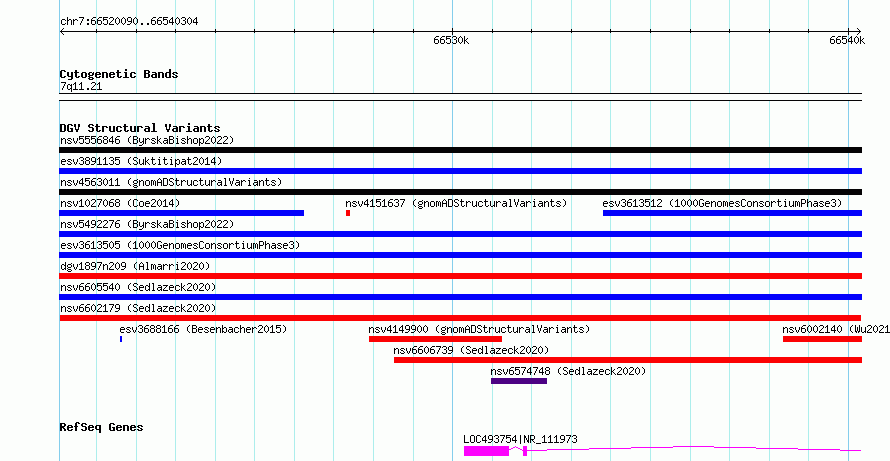The height and width of the screenshot is (461, 890).
Task: Select the purple bar under nsv6574748
Action: pos(519,381)
